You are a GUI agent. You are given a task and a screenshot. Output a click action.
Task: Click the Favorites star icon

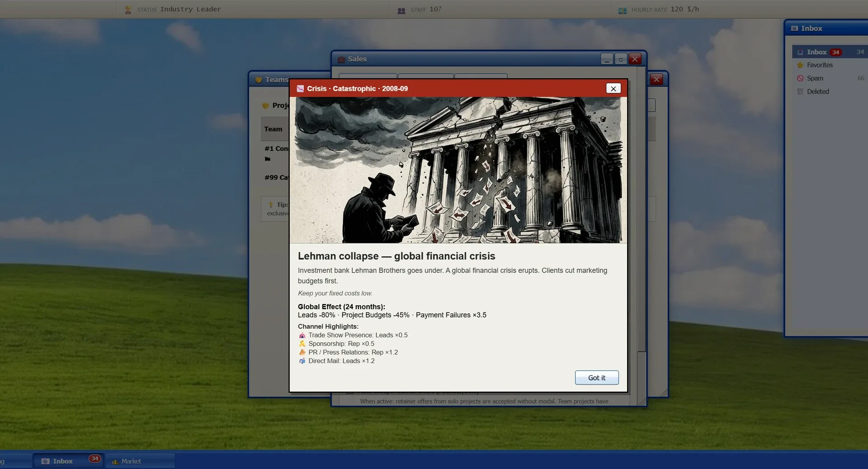pos(800,65)
